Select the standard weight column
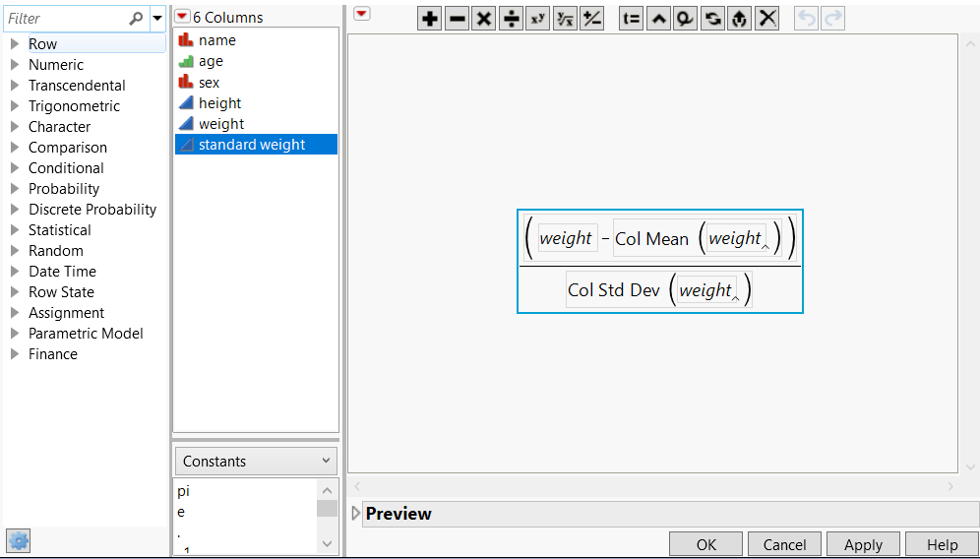Screen dimensions: 980x559 (252, 145)
